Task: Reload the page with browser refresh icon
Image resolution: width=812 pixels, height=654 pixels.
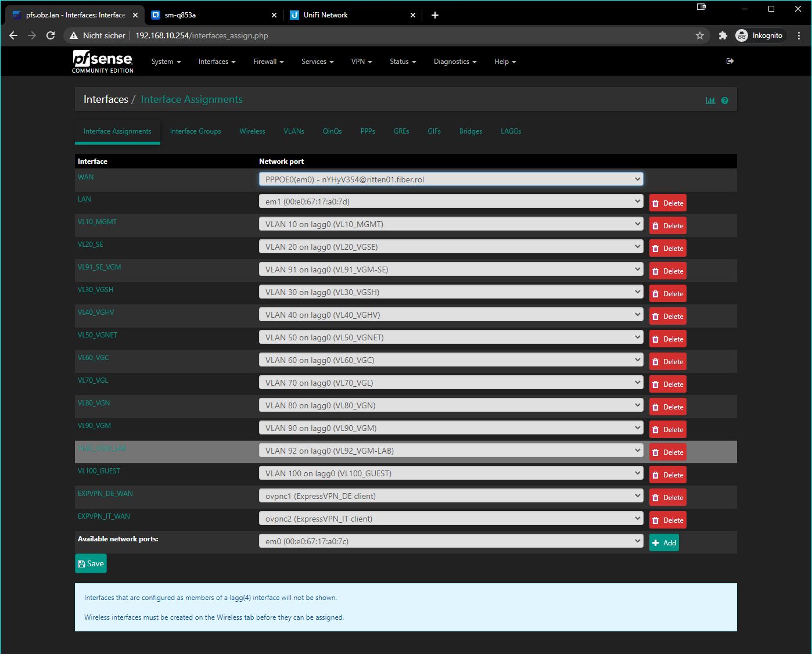Action: (51, 35)
